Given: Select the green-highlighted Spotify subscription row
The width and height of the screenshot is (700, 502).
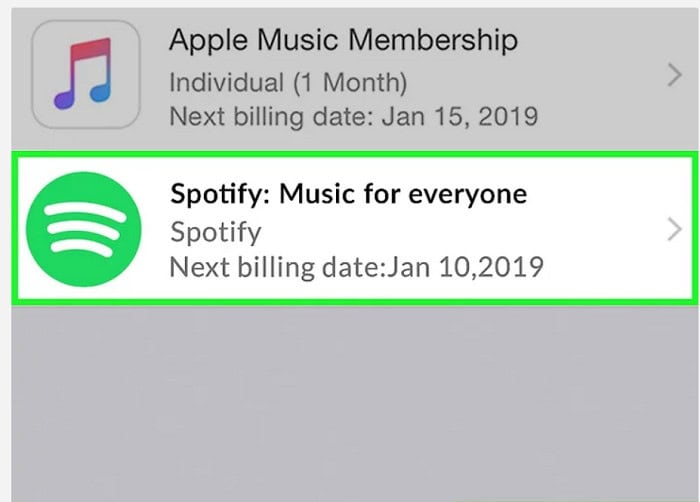Looking at the screenshot, I should click(355, 229).
